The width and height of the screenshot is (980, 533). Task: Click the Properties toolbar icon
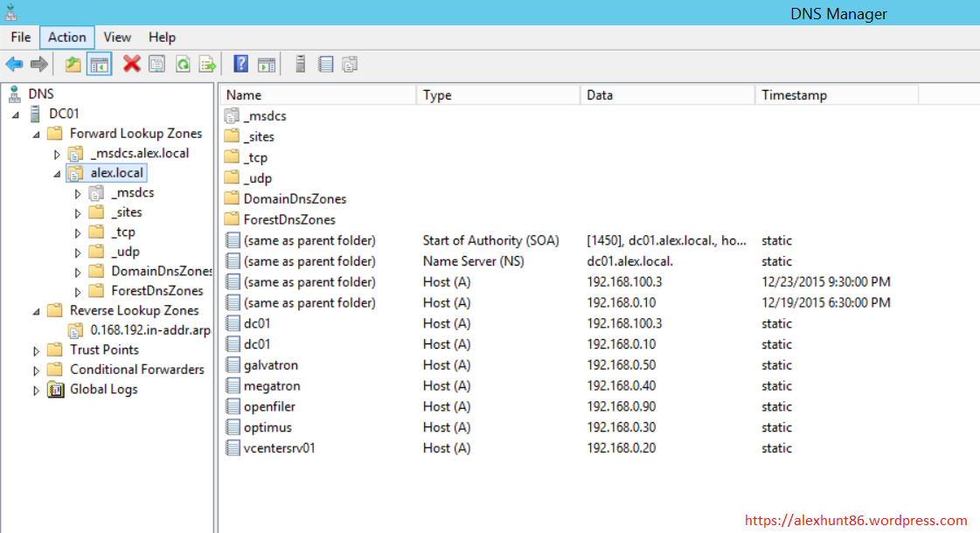(156, 63)
